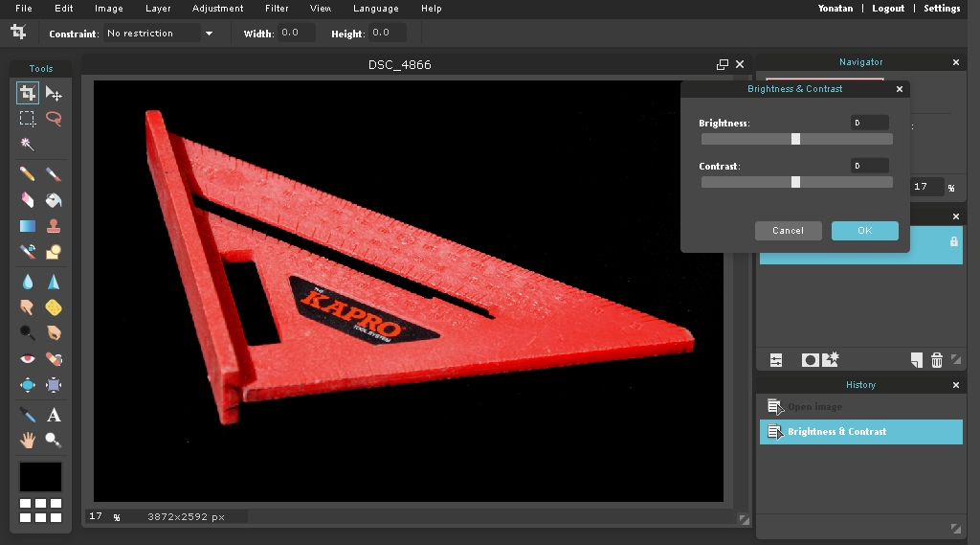Select the Brush tool
Image resolution: width=980 pixels, height=545 pixels.
54,174
